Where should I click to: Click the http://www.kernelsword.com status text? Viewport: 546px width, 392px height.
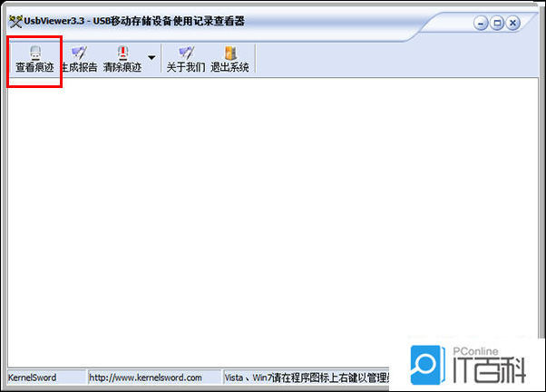[145, 377]
